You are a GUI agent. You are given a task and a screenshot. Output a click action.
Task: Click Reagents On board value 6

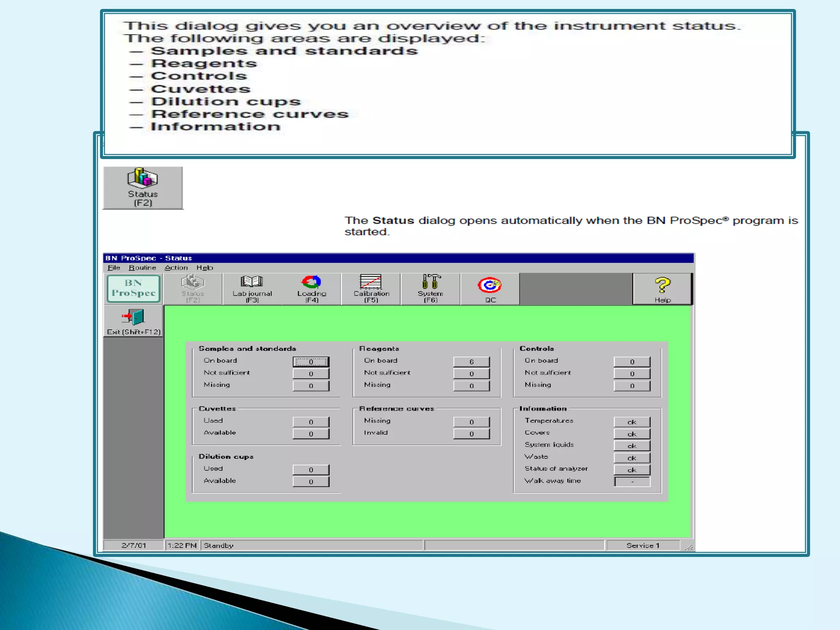pos(471,362)
